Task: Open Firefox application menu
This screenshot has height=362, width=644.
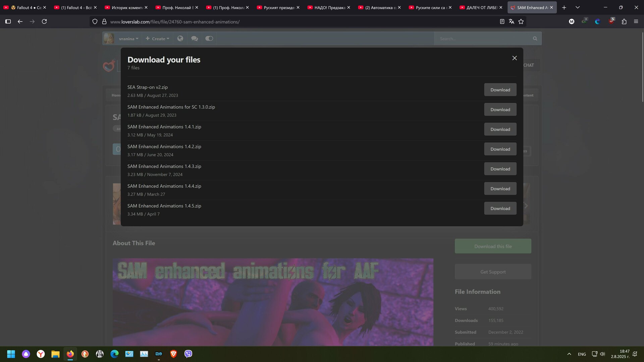Action: coord(636,21)
